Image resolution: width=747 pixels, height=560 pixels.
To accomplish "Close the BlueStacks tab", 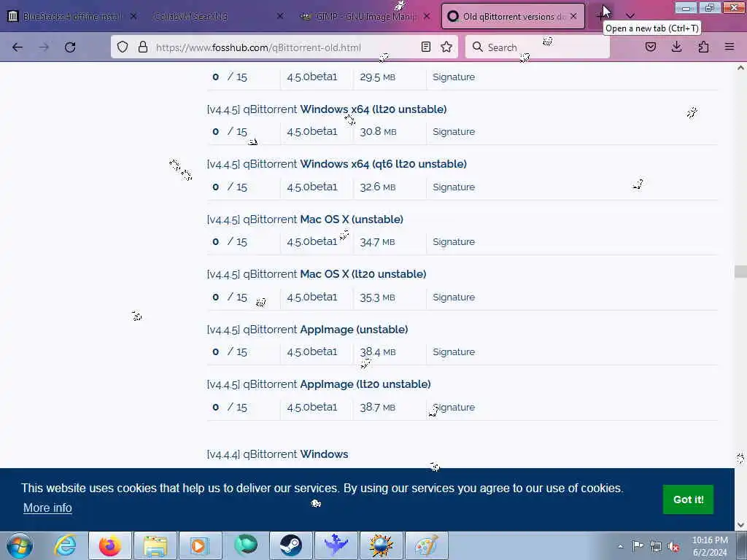I will point(133,16).
